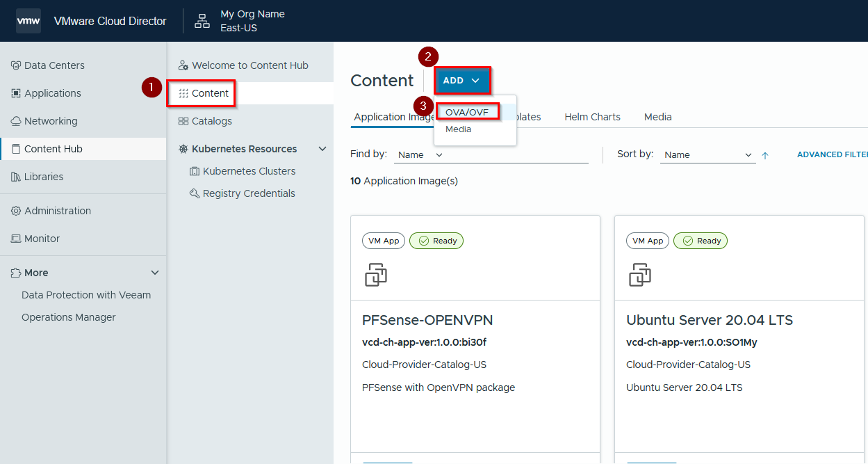Collapse the More section chevron
Image resolution: width=868 pixels, height=464 pixels.
click(x=155, y=273)
